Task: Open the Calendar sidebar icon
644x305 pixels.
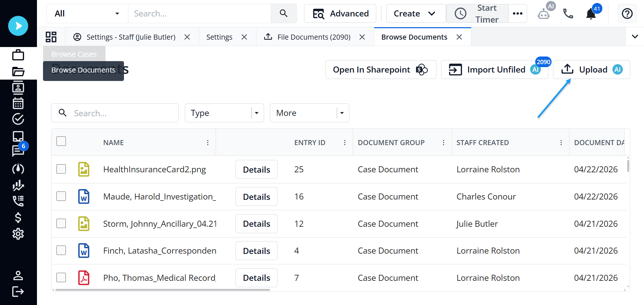Action: tap(18, 103)
